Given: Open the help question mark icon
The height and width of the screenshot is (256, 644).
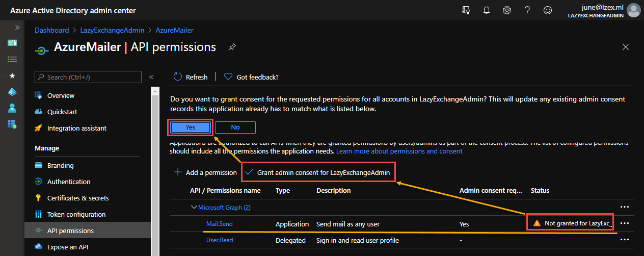Looking at the screenshot, I should [x=527, y=10].
